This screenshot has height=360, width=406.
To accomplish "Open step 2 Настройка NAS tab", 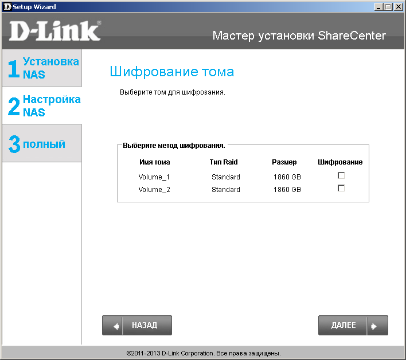I will [42, 106].
